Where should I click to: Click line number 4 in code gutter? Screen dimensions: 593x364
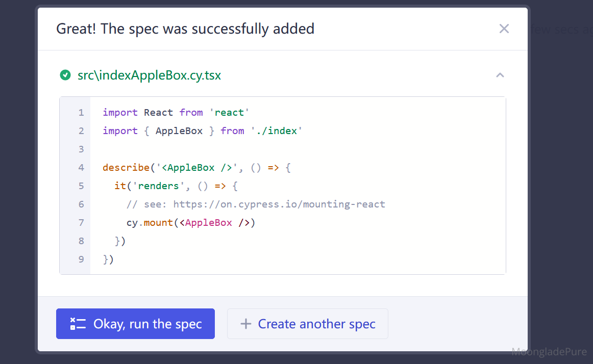coord(81,168)
